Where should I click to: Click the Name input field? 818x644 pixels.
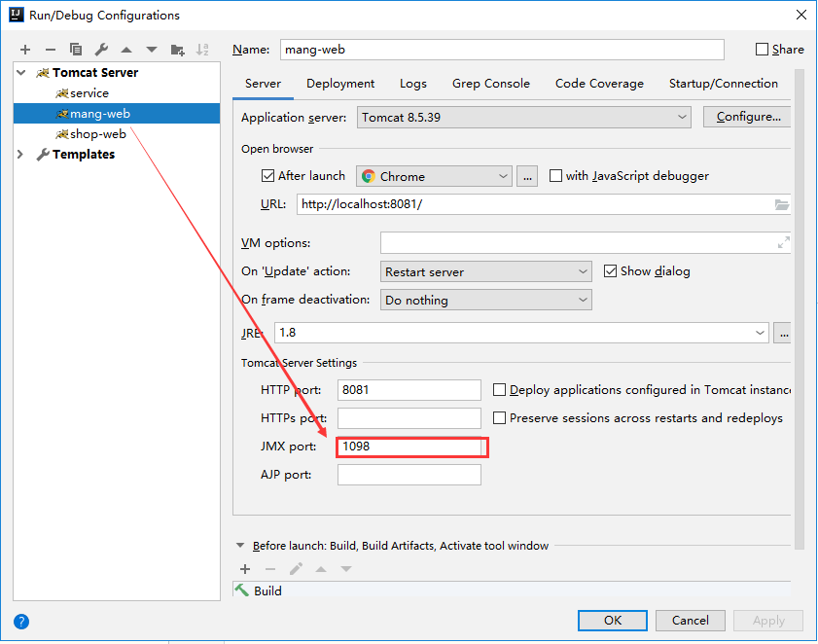click(x=502, y=50)
